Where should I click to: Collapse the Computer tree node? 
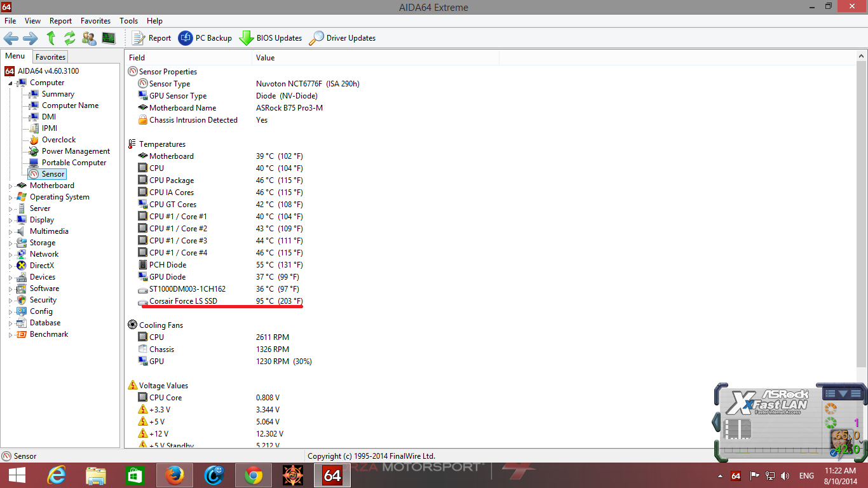coord(10,83)
